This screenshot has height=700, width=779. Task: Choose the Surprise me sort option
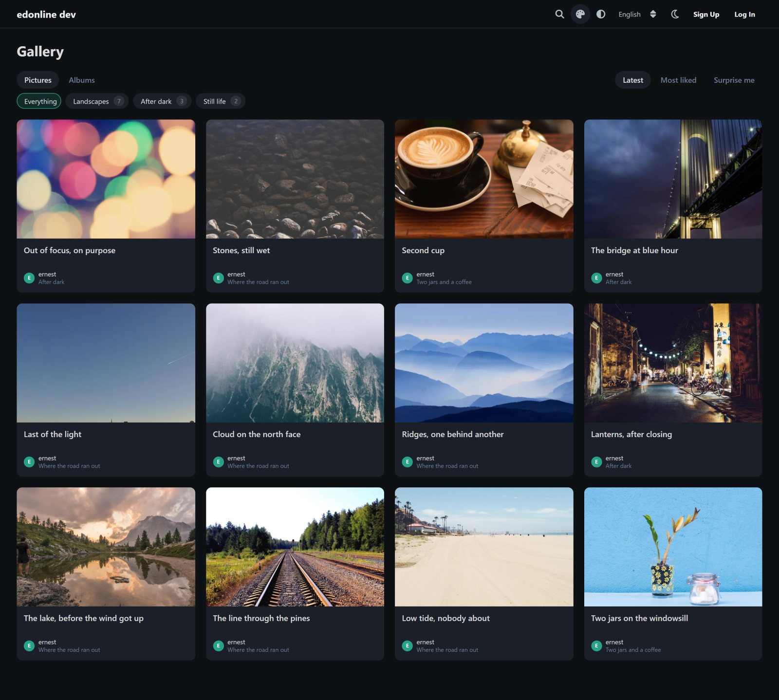[734, 80]
